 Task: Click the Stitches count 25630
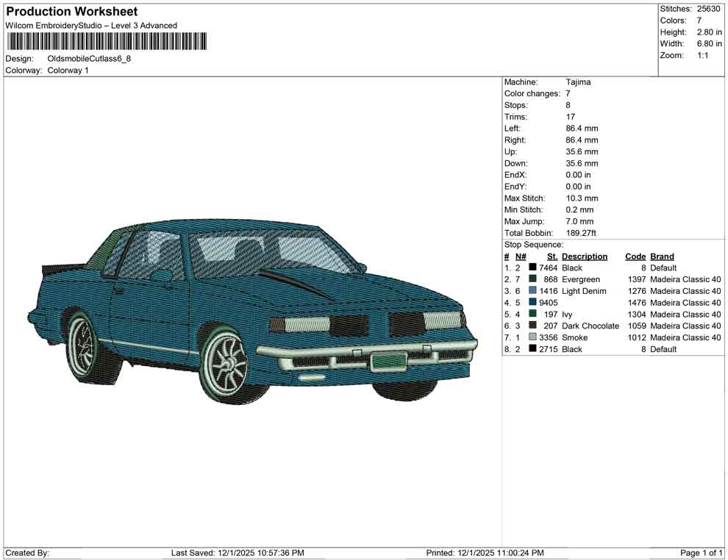(708, 9)
